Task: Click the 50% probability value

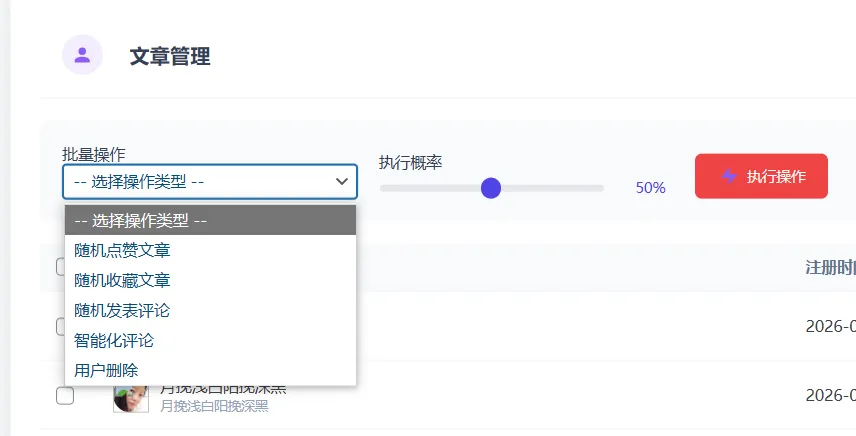Action: (x=650, y=188)
